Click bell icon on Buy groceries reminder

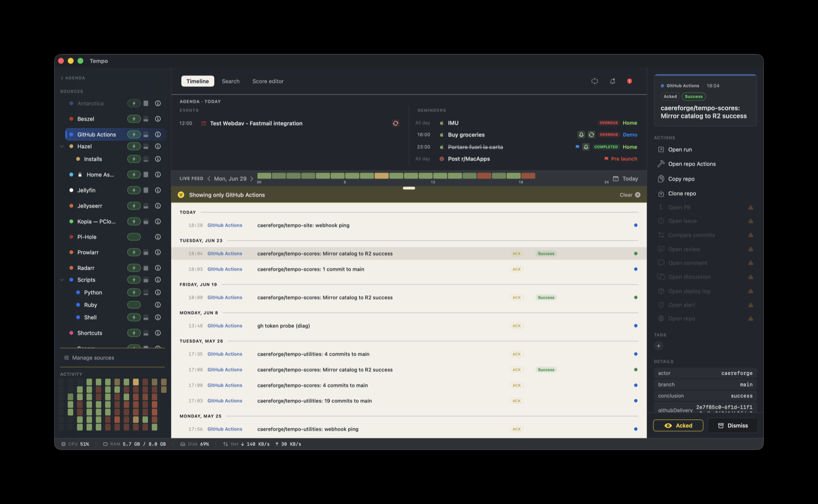581,134
